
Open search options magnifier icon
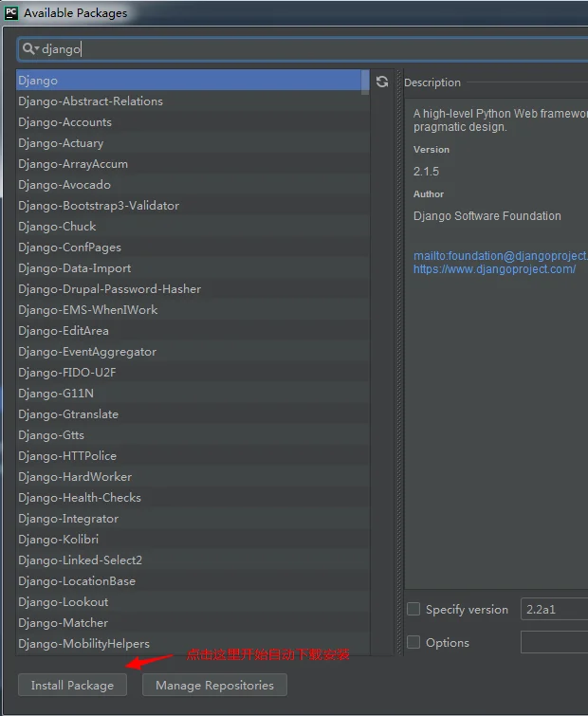coord(30,48)
